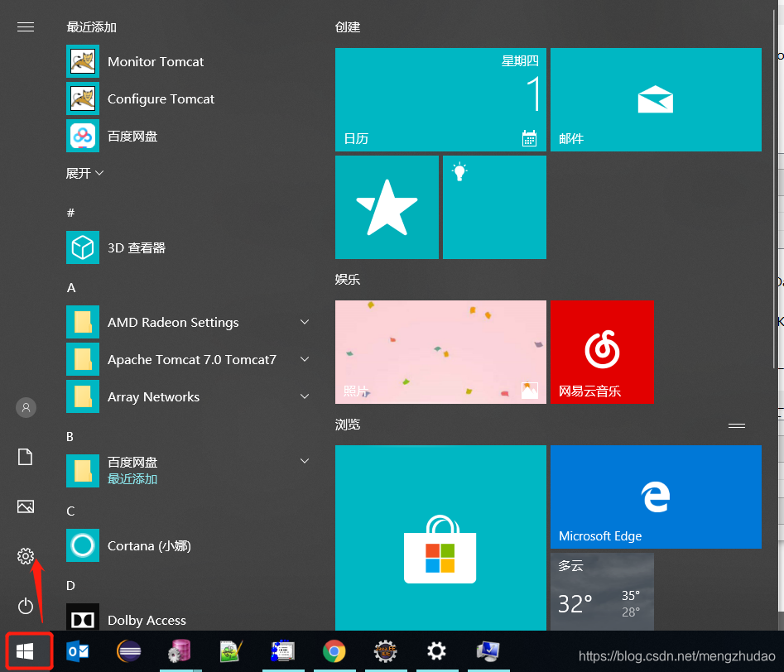Open the Documents sidebar icon

click(26, 457)
